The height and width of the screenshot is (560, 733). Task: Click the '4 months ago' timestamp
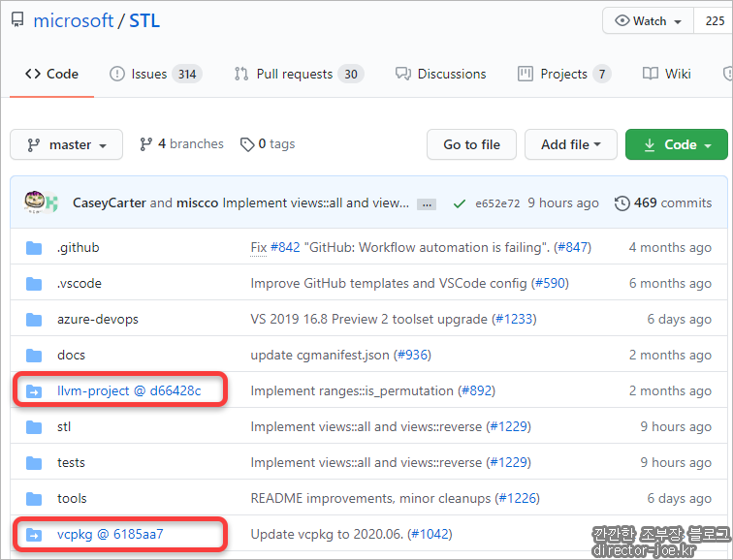click(670, 247)
